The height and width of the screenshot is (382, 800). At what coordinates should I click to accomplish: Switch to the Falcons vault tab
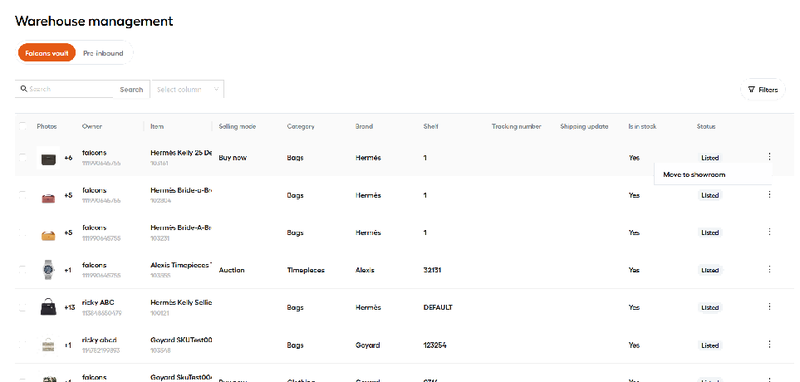[46, 53]
